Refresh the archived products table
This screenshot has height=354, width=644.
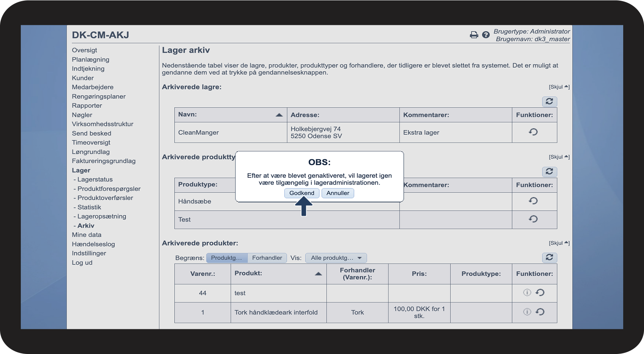(x=549, y=257)
